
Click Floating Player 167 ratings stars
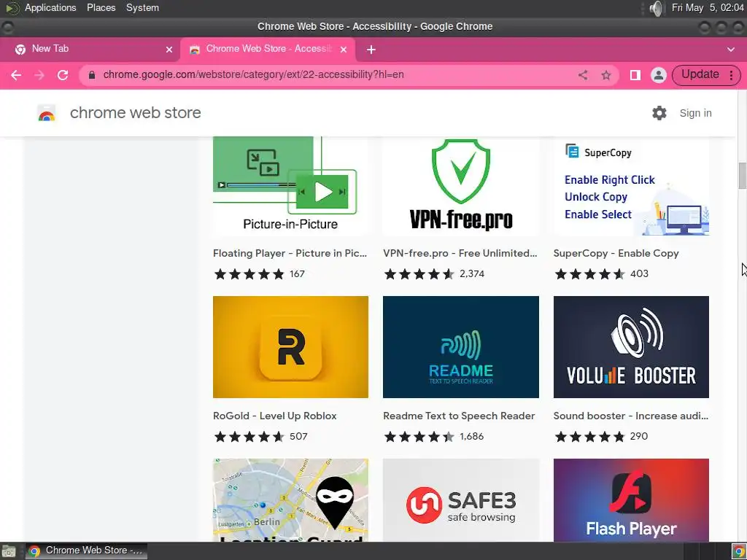click(x=249, y=274)
